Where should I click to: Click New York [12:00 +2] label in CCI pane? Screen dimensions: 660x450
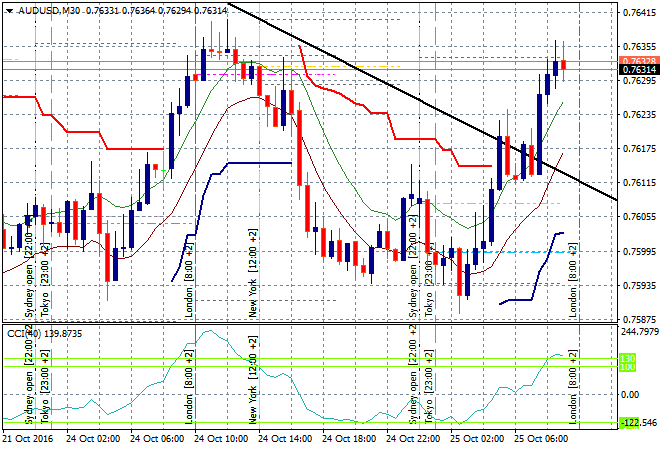253,380
